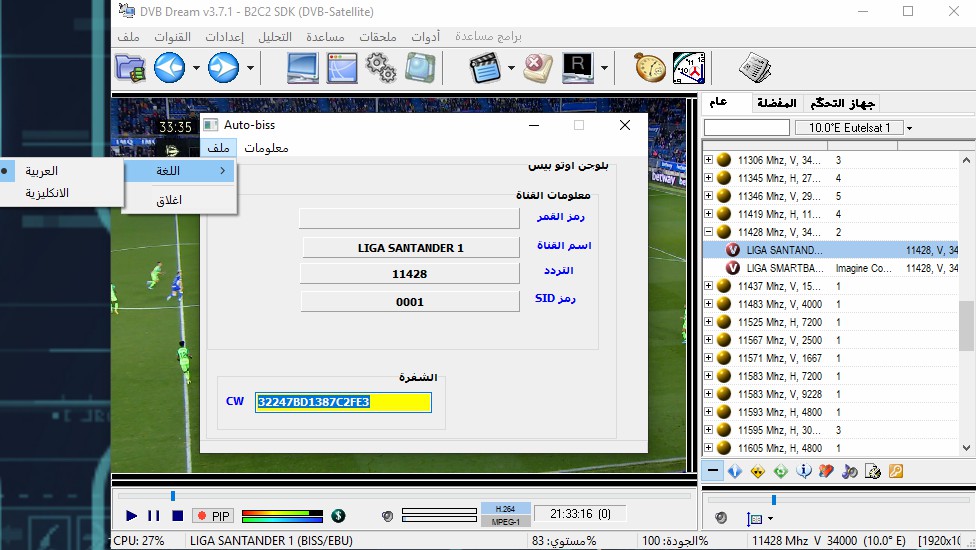Click the music note speaker icon

[x=850, y=471]
